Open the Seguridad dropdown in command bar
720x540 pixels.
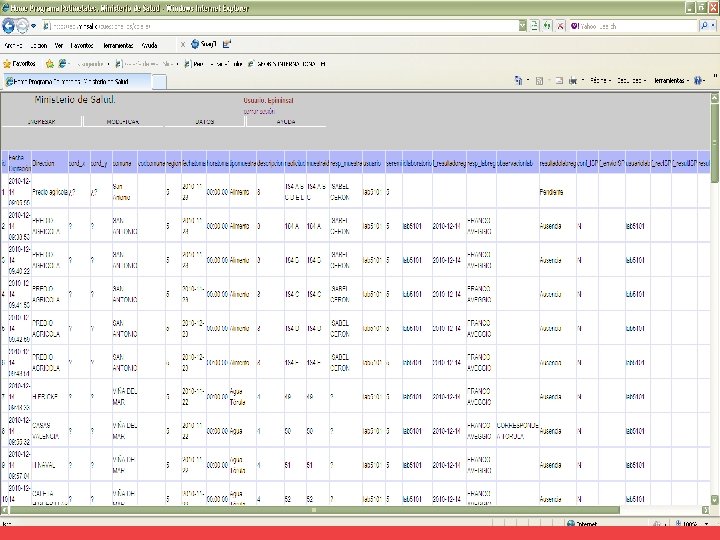click(631, 81)
